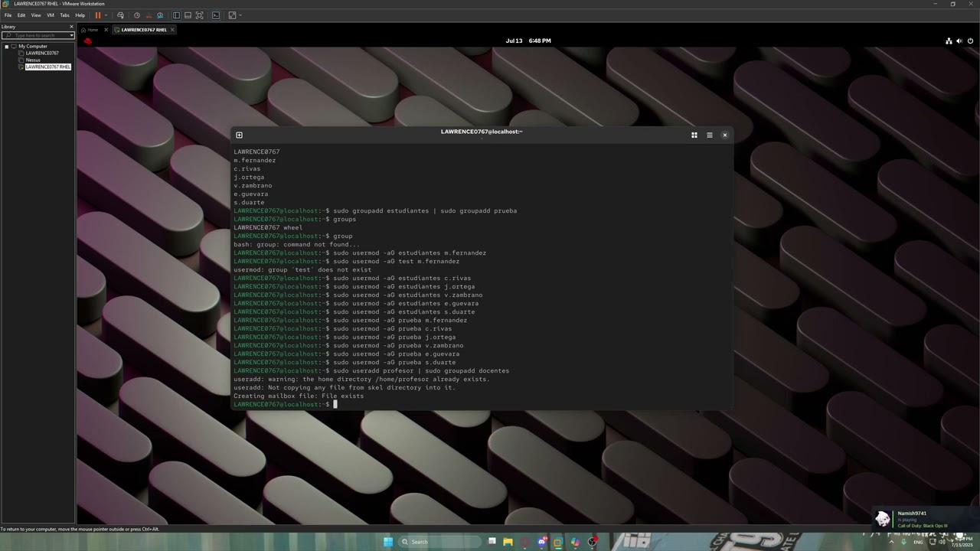This screenshot has height=551, width=980.
Task: Open the Edit menu
Action: pyautogui.click(x=21, y=15)
